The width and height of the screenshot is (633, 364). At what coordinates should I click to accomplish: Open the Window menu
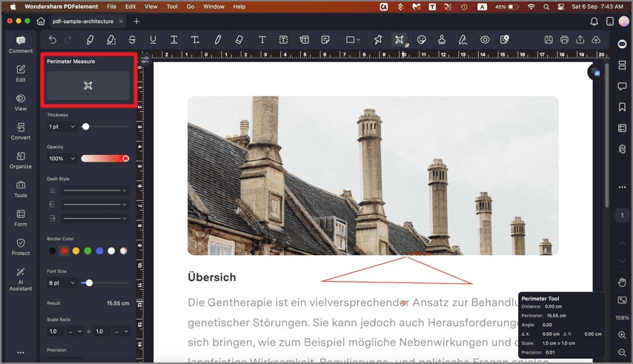pyautogui.click(x=213, y=7)
